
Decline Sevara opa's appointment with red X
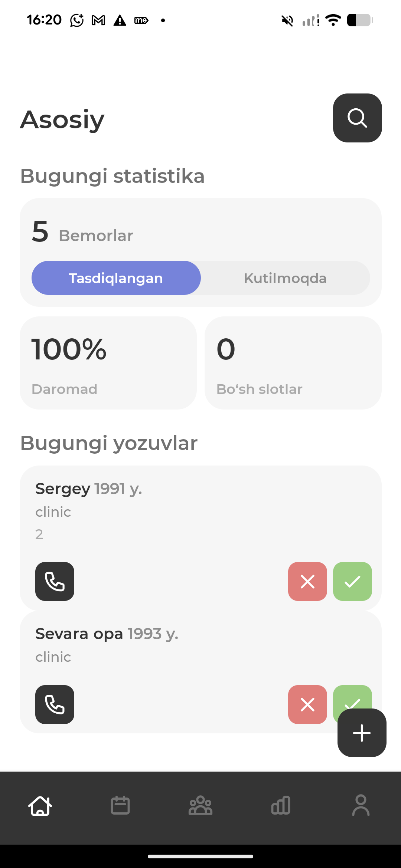point(307,704)
